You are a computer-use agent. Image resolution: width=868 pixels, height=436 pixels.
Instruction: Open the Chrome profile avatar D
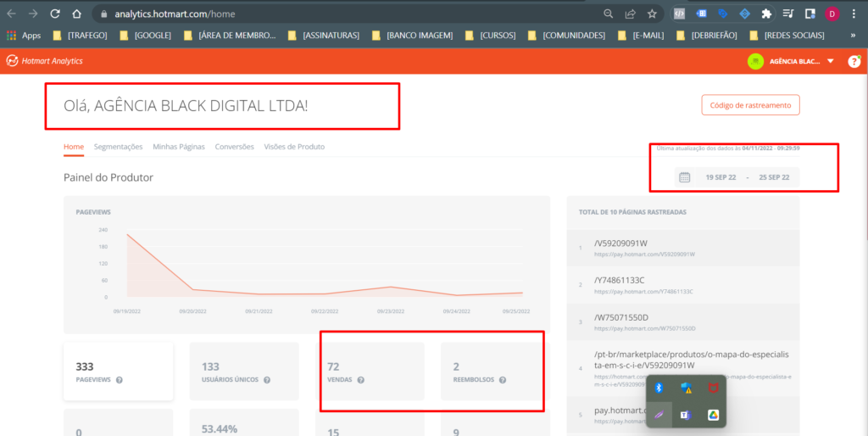tap(832, 14)
